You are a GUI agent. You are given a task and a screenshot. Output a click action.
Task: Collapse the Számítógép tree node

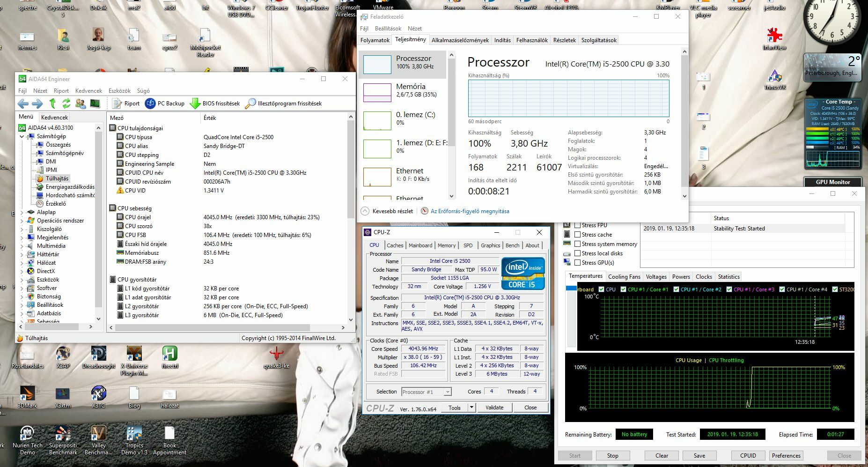[x=22, y=136]
